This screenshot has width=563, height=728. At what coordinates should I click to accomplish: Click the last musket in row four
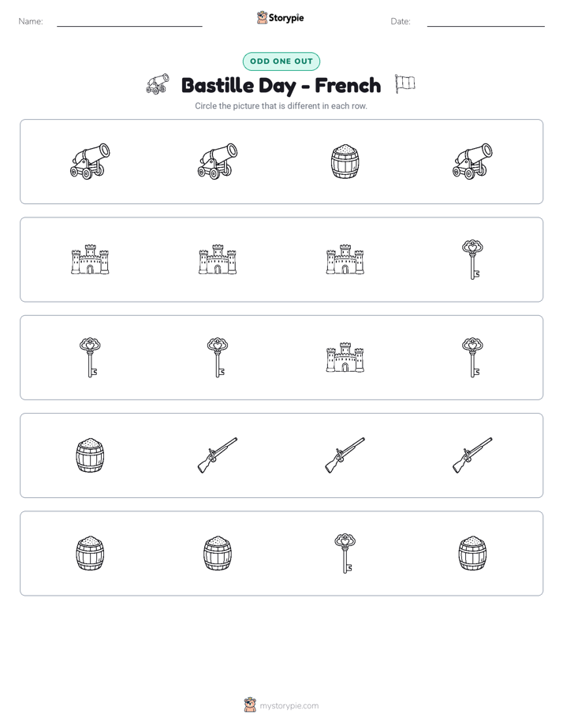click(x=472, y=455)
